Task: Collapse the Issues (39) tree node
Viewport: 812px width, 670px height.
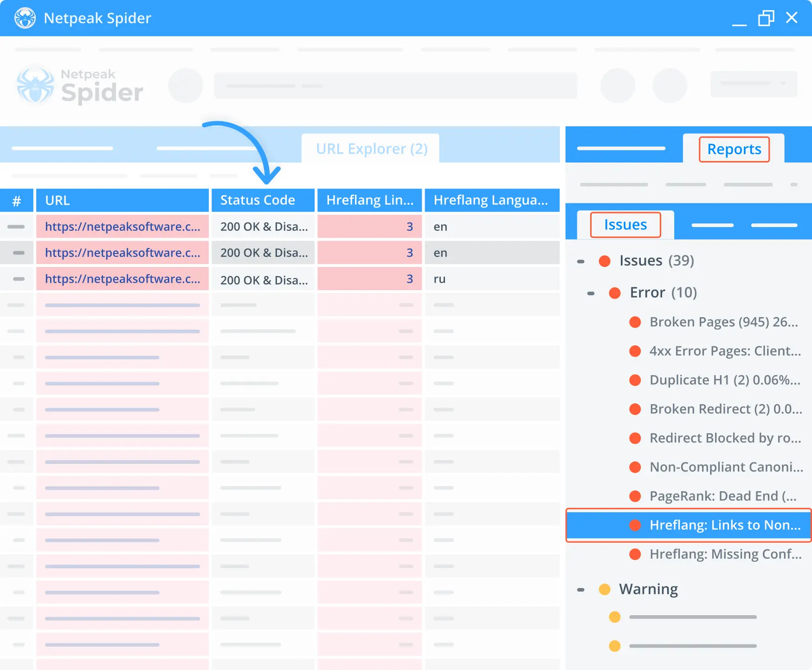Action: pos(580,261)
